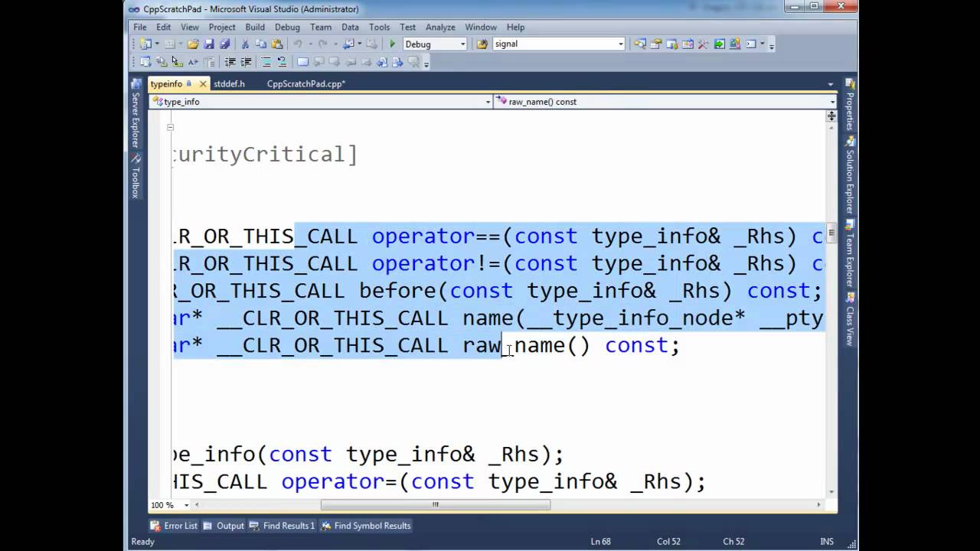Open the New Project dropdown arrow
Screen dimensions: 980x551
[x=157, y=44]
